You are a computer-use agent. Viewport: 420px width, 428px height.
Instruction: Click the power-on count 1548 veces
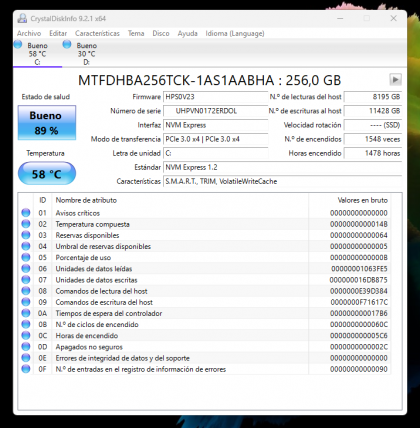373,139
